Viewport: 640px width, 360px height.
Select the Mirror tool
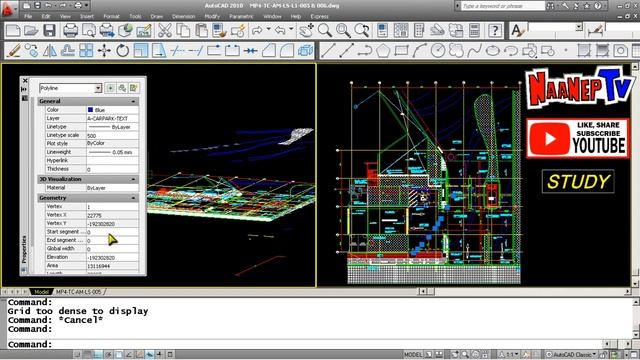[x=50, y=51]
